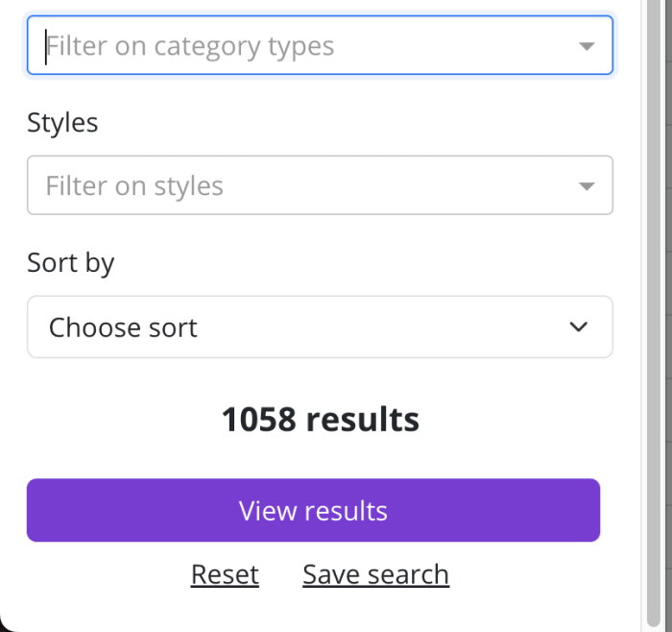672x632 pixels.
Task: Click the "Choose sort" text
Action: point(123,328)
